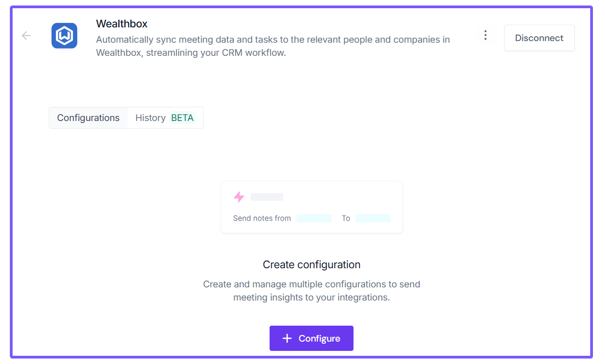
Task: Click the "To" label in preview card
Action: 346,218
